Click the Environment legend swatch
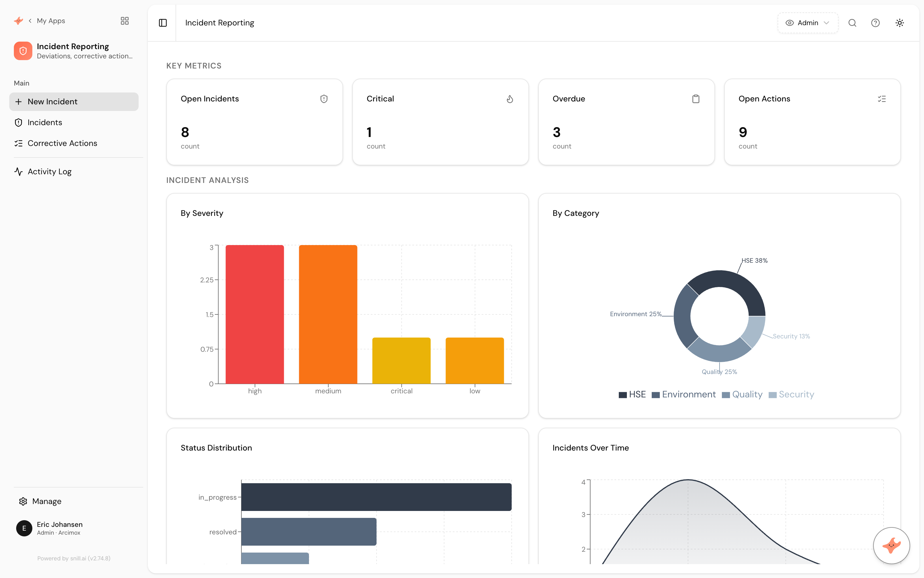924x578 pixels. 655,395
